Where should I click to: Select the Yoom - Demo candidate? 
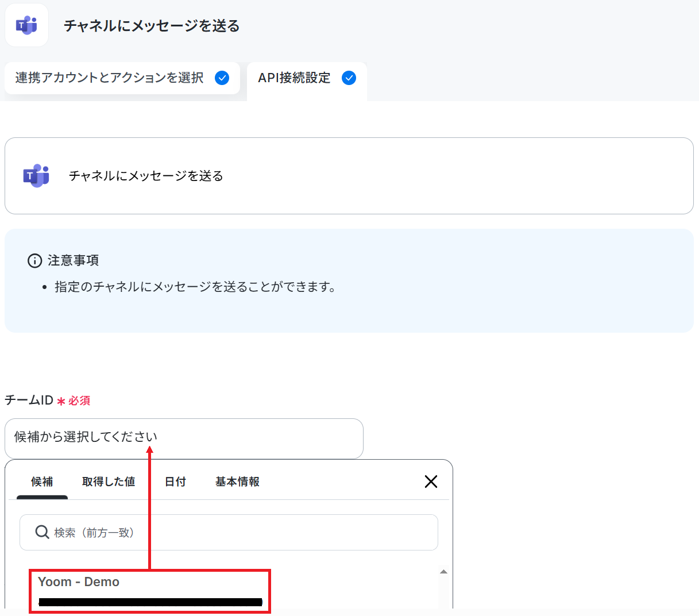click(150, 591)
